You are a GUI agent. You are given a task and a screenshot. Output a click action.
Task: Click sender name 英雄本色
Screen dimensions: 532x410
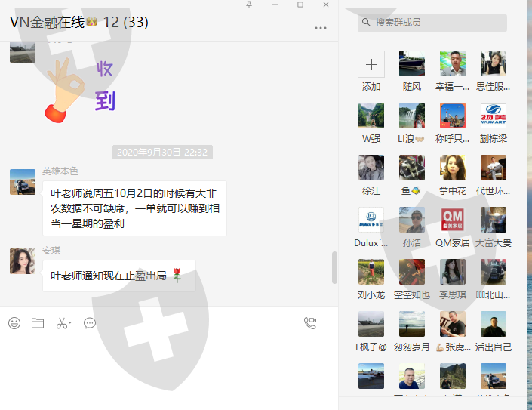point(60,171)
